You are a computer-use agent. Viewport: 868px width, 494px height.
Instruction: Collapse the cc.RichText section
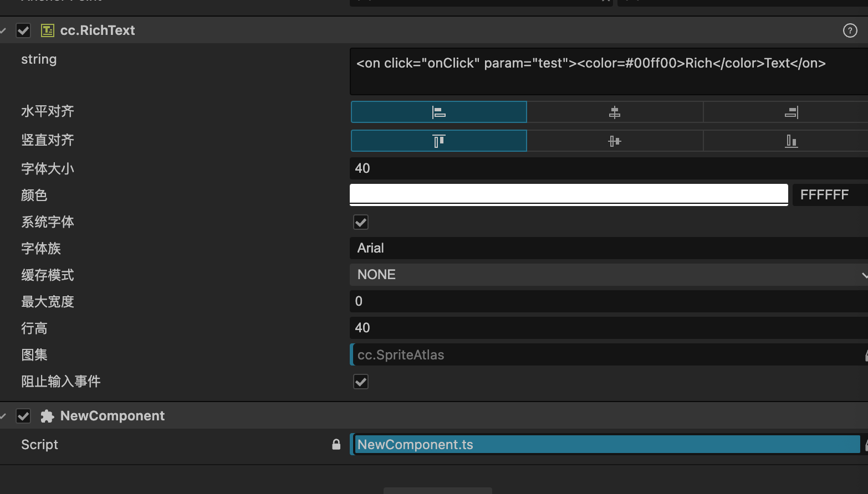tap(4, 30)
